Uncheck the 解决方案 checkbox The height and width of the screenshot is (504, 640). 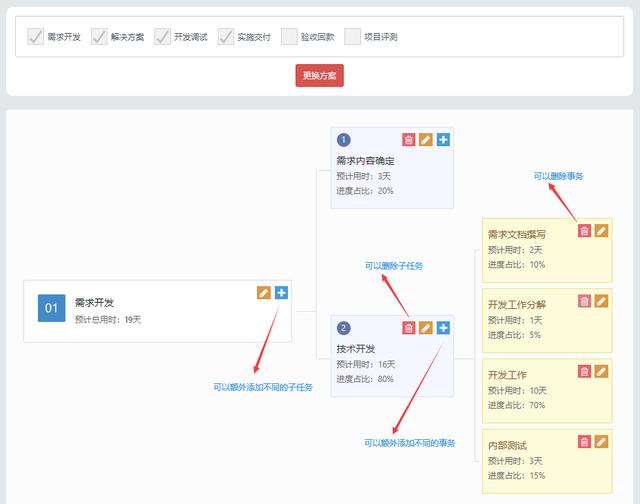(99, 37)
